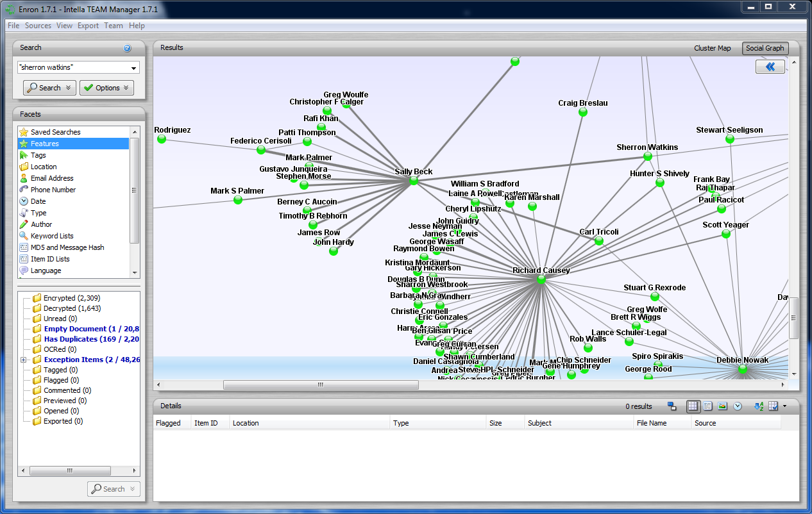Expand the Exception Items tree node
The width and height of the screenshot is (812, 514).
click(x=24, y=360)
